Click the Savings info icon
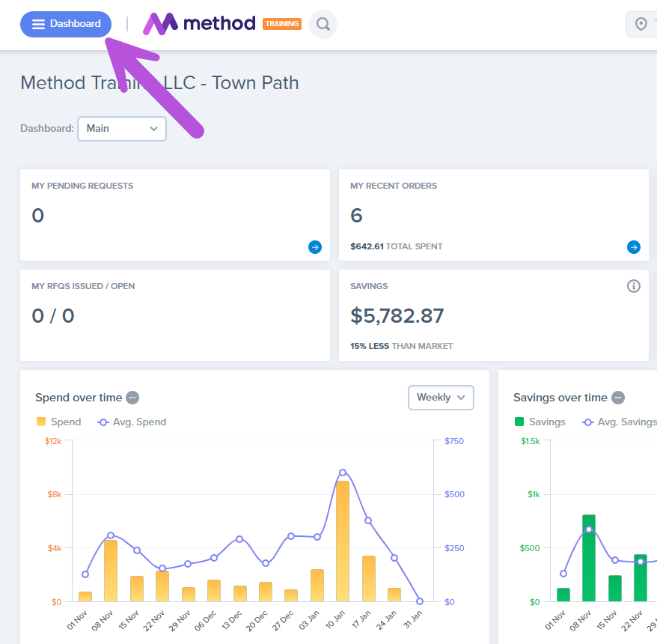Viewport: 657px width, 644px height. tap(634, 286)
